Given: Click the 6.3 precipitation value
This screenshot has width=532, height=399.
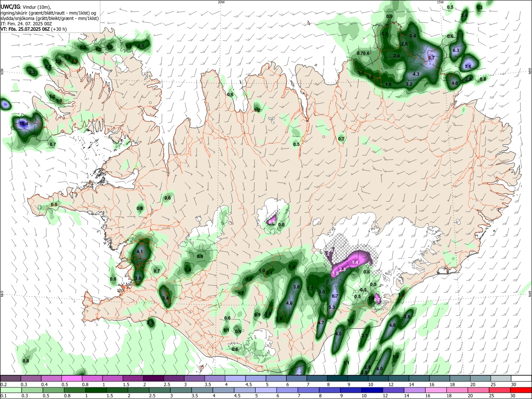Looking at the screenshot, I should click(456, 50).
